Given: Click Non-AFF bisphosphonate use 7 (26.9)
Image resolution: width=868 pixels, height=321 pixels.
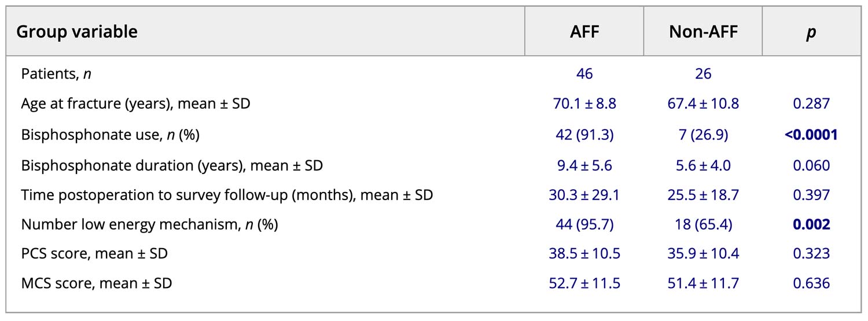Looking at the screenshot, I should click(x=703, y=135).
